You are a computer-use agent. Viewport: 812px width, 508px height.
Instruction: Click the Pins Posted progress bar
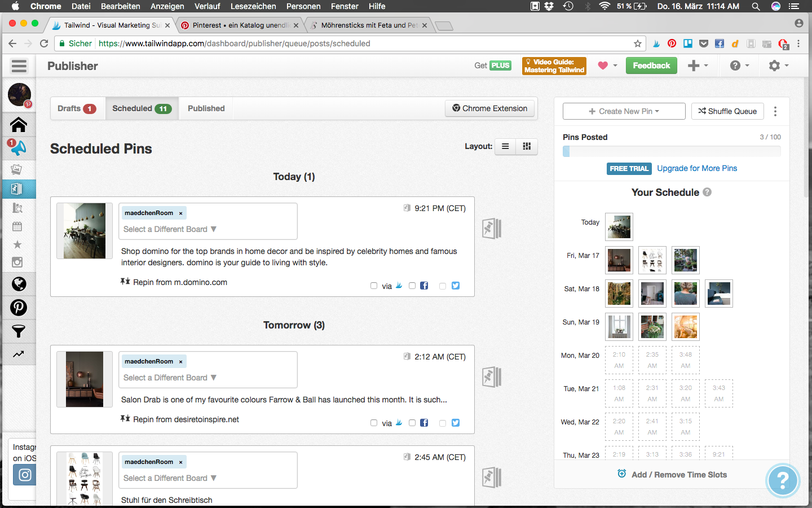tap(672, 151)
